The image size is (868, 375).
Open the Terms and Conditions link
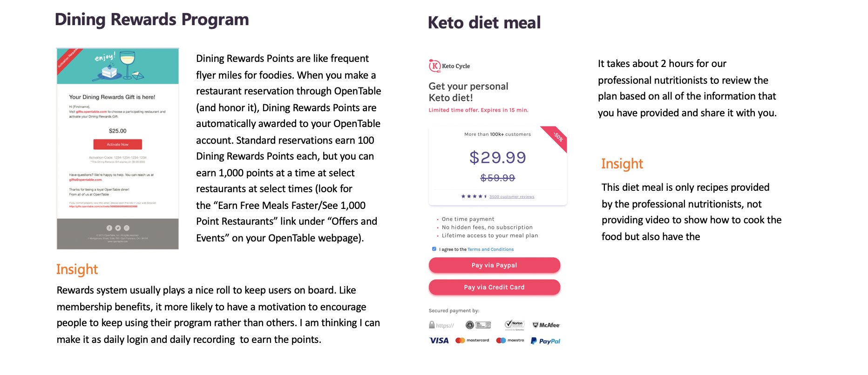tap(490, 249)
